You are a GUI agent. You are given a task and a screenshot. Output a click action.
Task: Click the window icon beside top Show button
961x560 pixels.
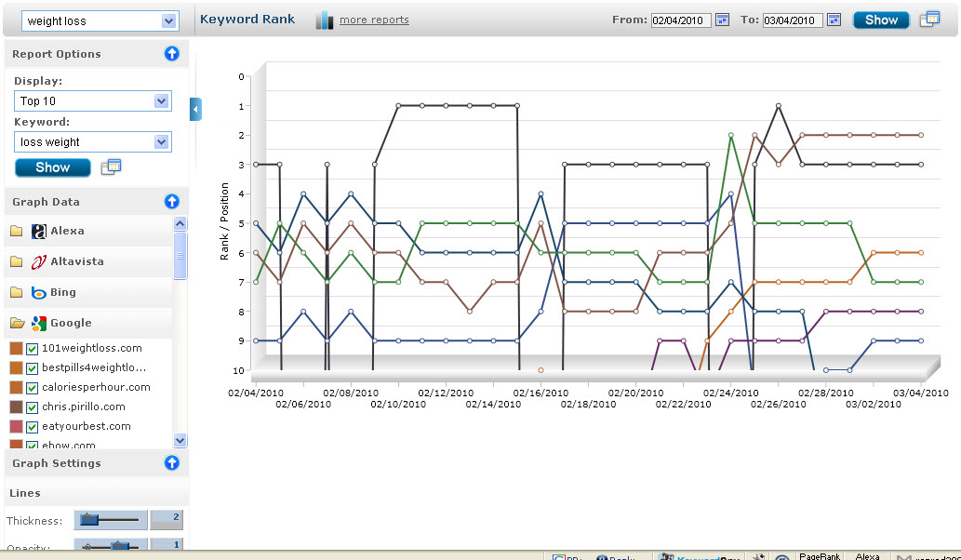928,20
